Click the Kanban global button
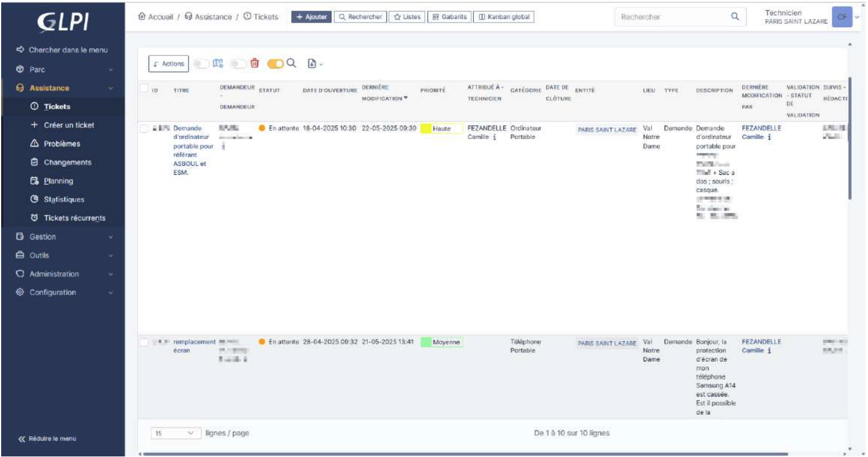The width and height of the screenshot is (868, 457). click(x=503, y=17)
